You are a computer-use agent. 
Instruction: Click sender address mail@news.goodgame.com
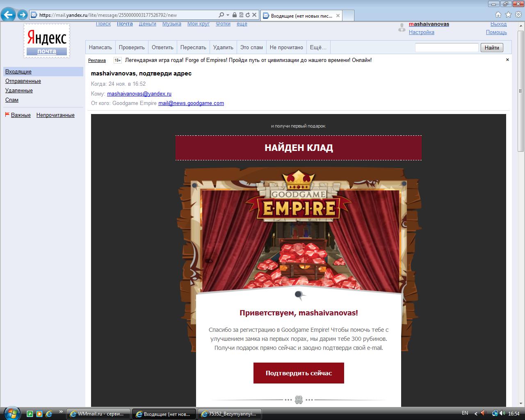click(191, 103)
